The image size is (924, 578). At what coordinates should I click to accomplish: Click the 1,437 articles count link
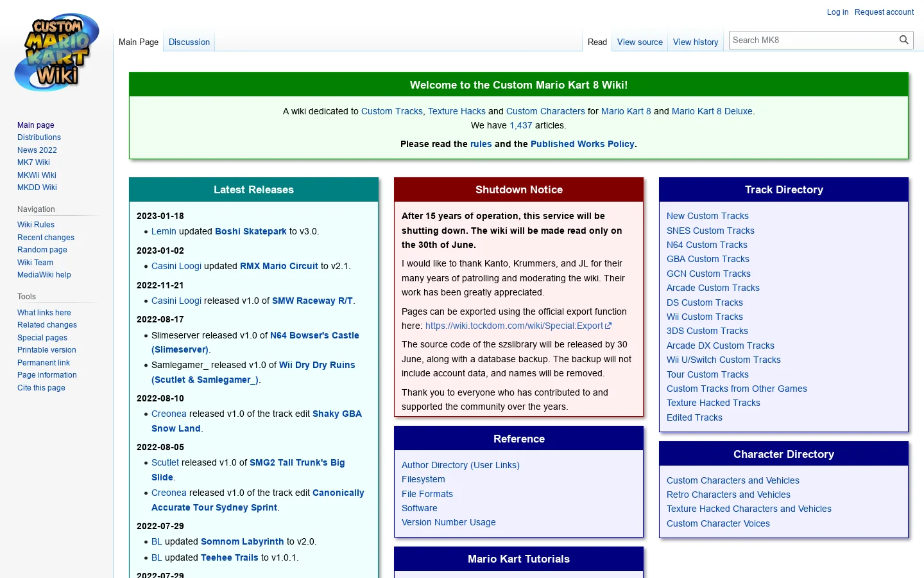click(x=521, y=125)
